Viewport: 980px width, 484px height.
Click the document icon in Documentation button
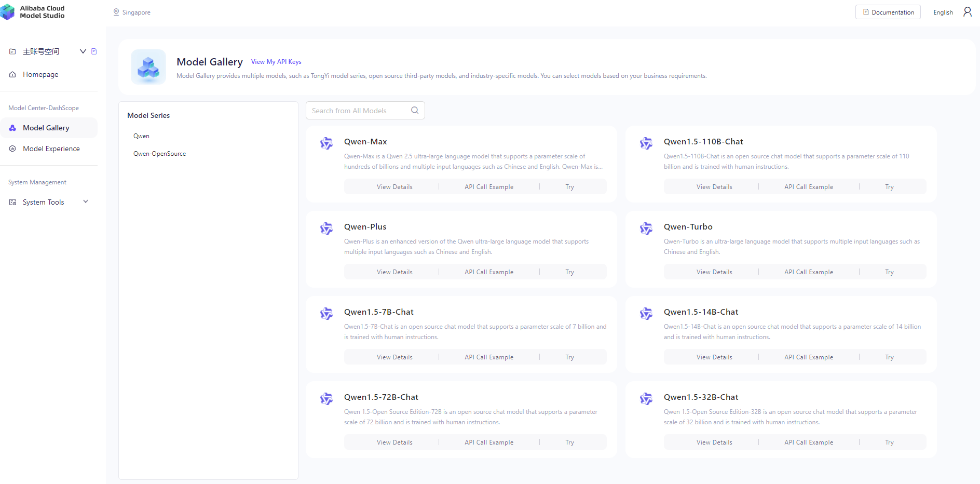pos(866,12)
